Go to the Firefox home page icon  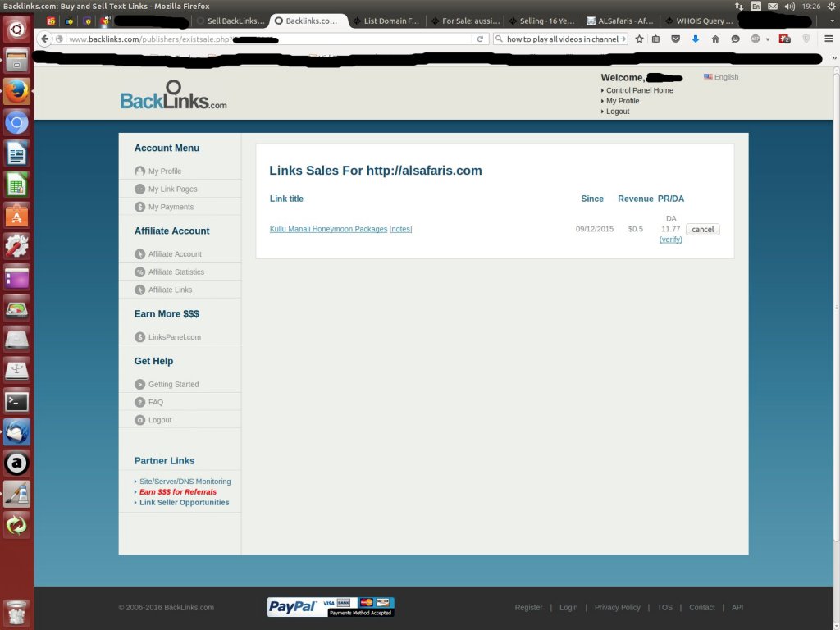tap(715, 39)
